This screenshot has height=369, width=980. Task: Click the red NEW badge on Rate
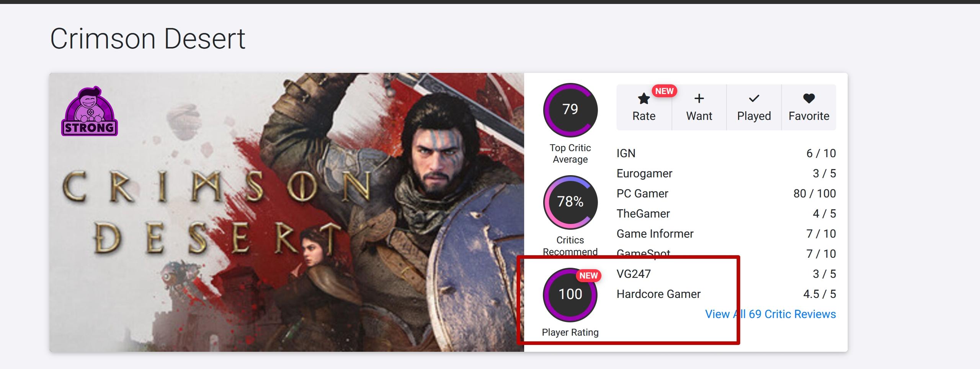click(664, 91)
